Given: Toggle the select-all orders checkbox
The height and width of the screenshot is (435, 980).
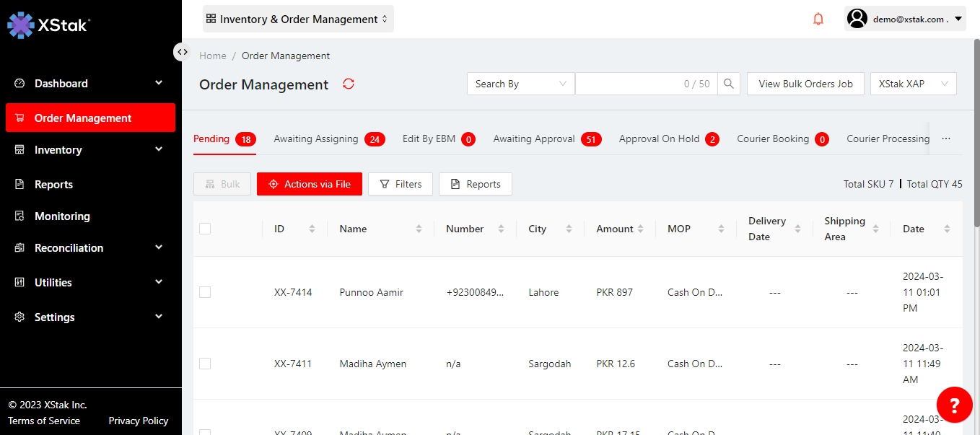Looking at the screenshot, I should pos(205,229).
